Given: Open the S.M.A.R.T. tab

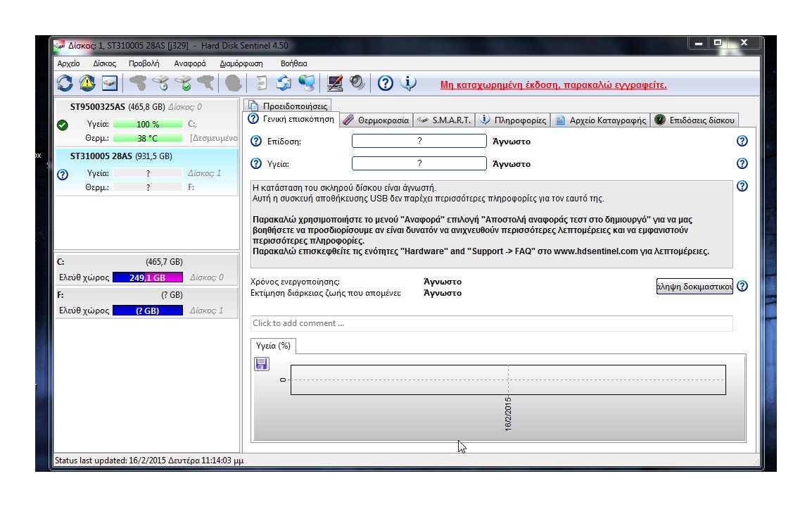Looking at the screenshot, I should coord(444,120).
